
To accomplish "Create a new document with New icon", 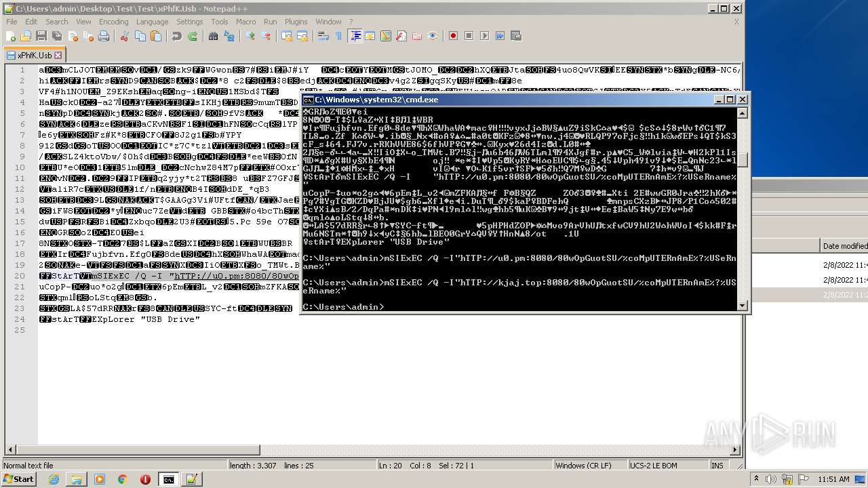I will pyautogui.click(x=11, y=36).
